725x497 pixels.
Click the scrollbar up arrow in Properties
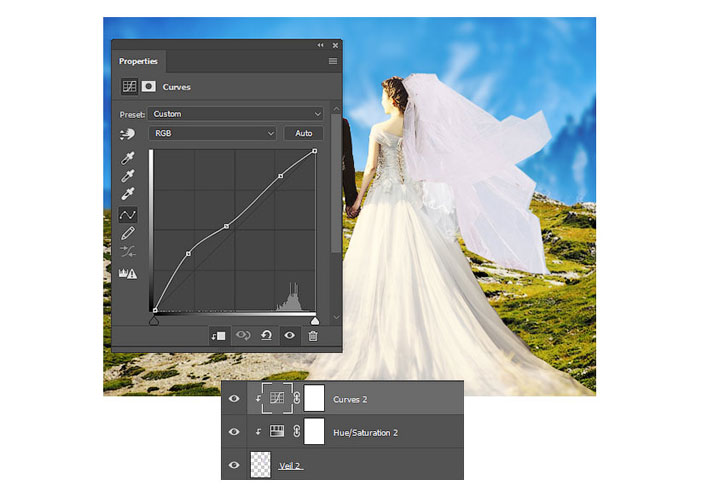(x=336, y=109)
